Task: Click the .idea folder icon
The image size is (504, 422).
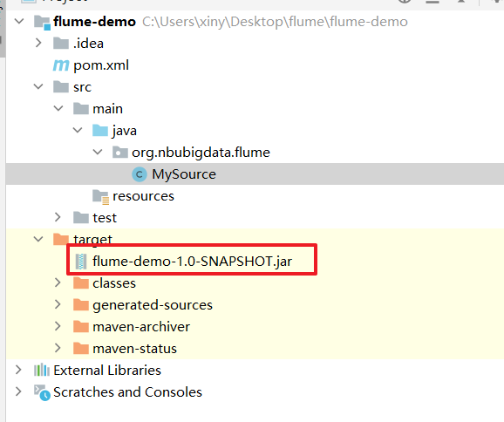Action: (61, 43)
